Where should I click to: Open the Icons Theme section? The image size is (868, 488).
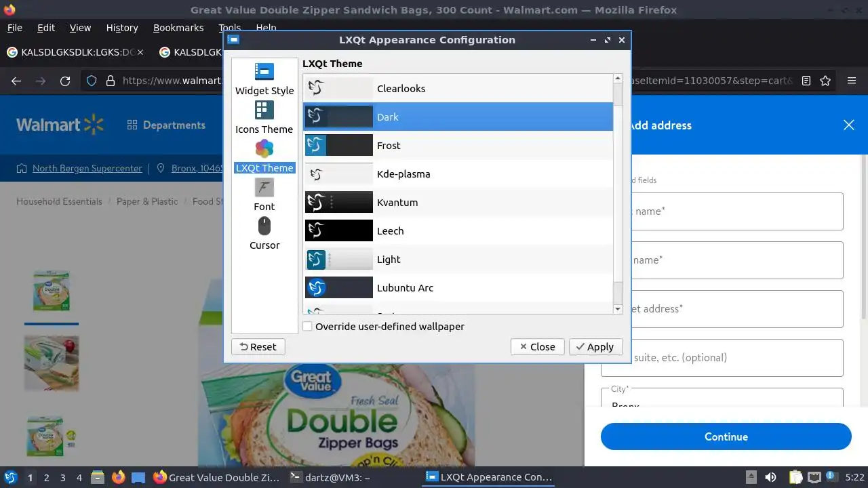[264, 118]
